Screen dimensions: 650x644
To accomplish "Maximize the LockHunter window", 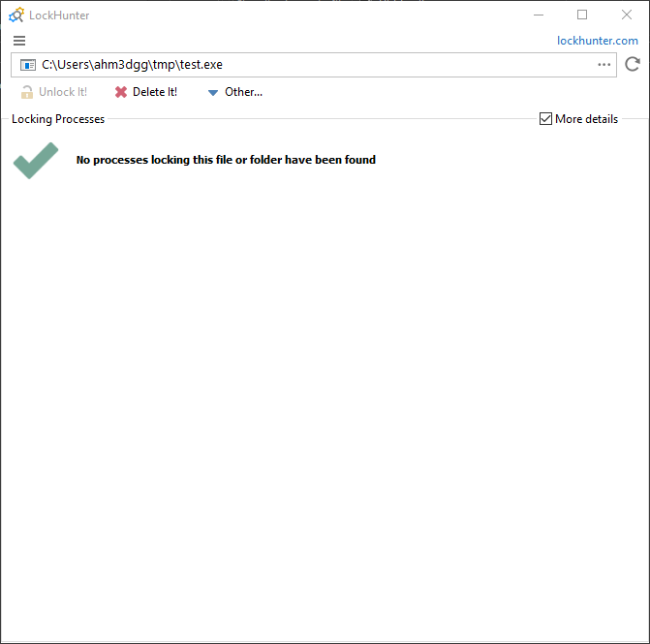I will [x=582, y=15].
